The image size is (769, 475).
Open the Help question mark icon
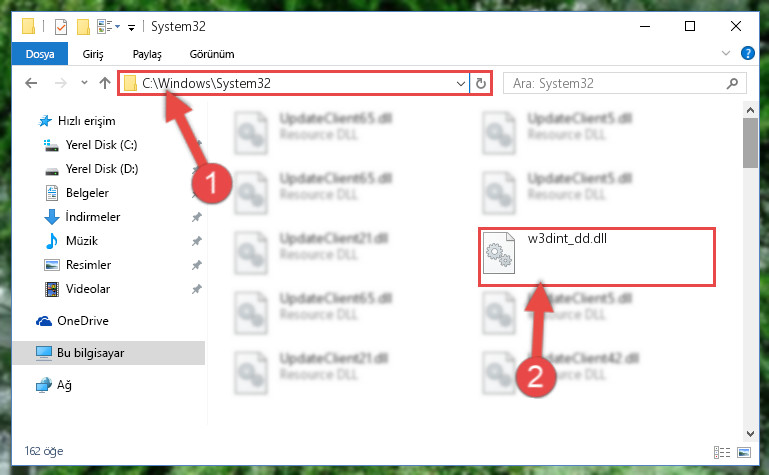tap(747, 53)
